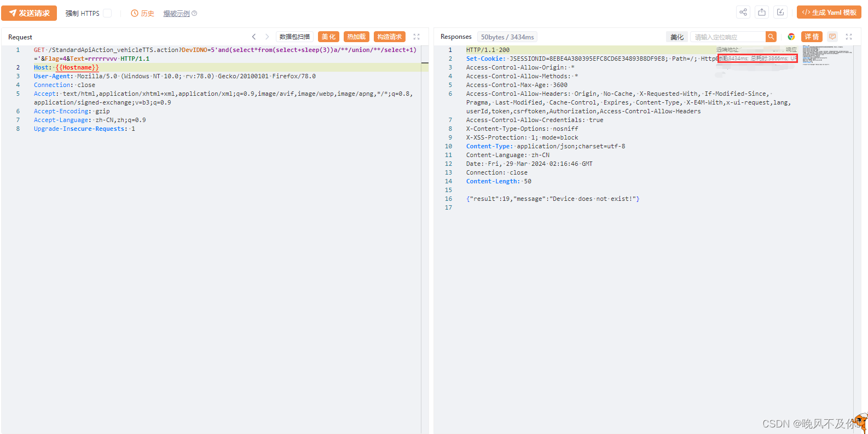Click X-Content-Type-Options: nosniff line
The height and width of the screenshot is (434, 868).
[522, 129]
